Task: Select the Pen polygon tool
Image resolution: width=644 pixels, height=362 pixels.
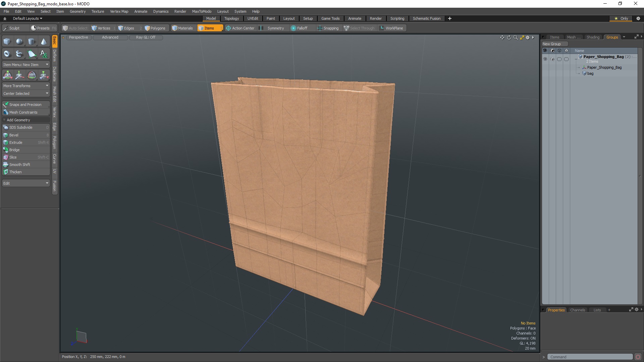Action: (32, 54)
